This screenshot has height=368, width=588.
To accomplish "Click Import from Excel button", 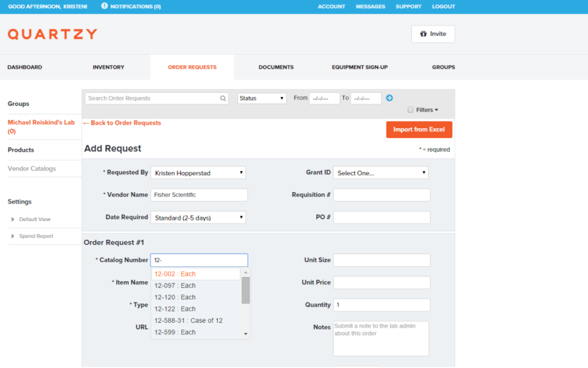I will click(x=419, y=130).
